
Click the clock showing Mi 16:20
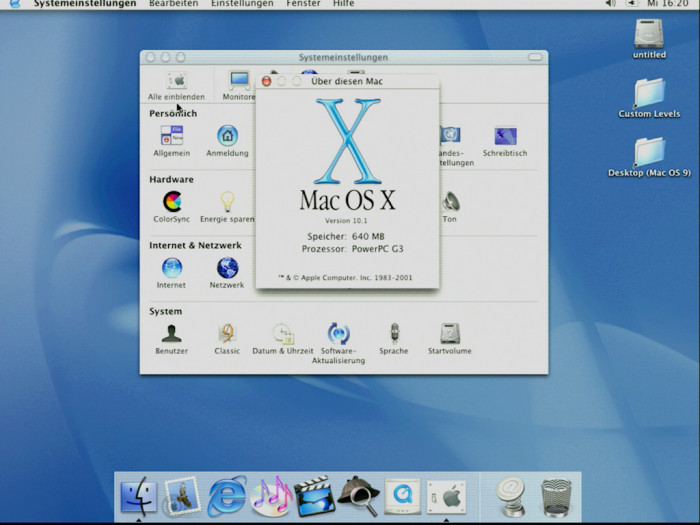(x=668, y=4)
